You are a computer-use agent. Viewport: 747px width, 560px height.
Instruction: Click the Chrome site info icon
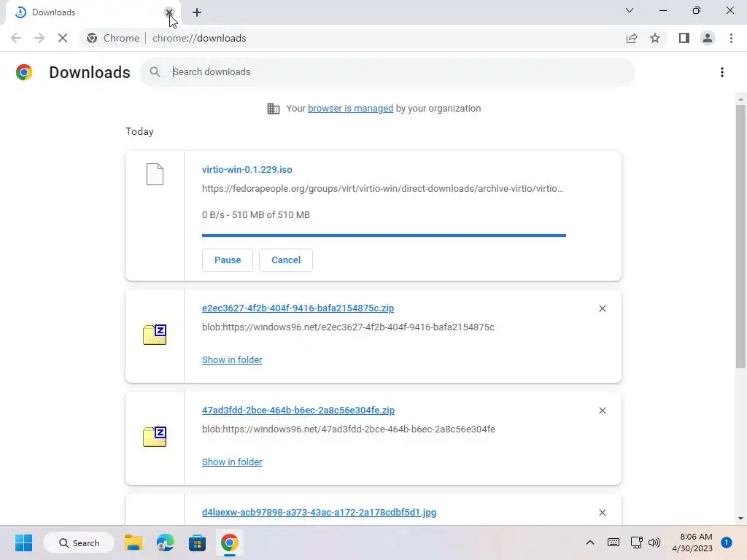click(92, 38)
